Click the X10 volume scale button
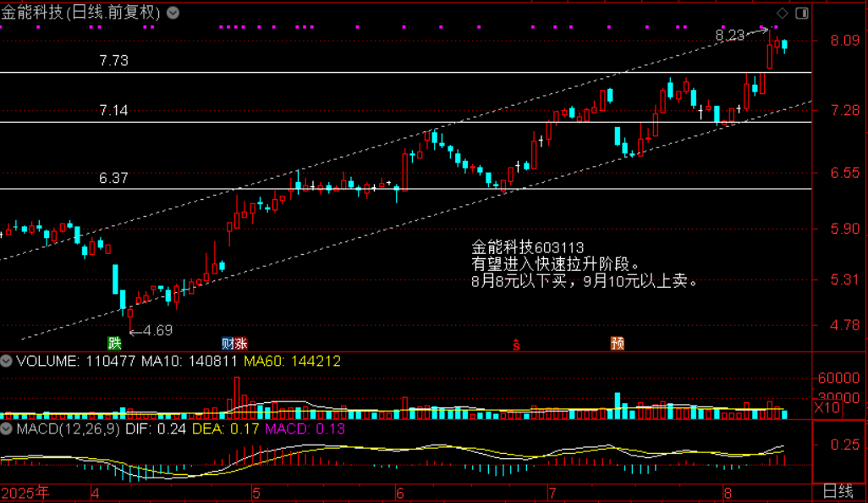The width and height of the screenshot is (868, 503). tap(827, 408)
